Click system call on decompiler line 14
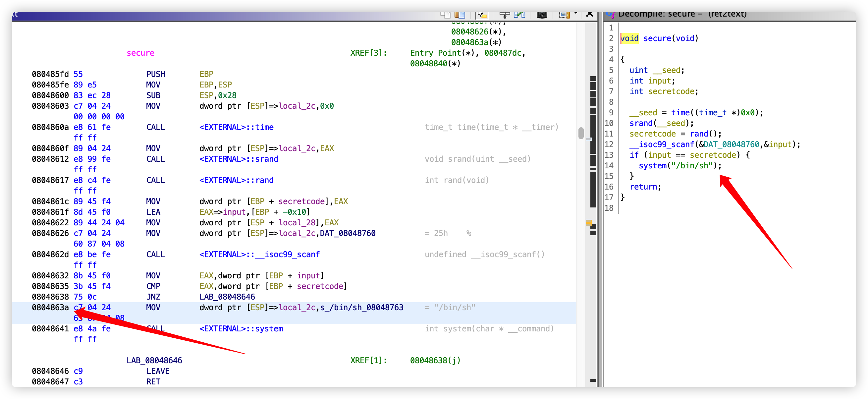Viewport: 868px width, 399px height. pyautogui.click(x=653, y=166)
